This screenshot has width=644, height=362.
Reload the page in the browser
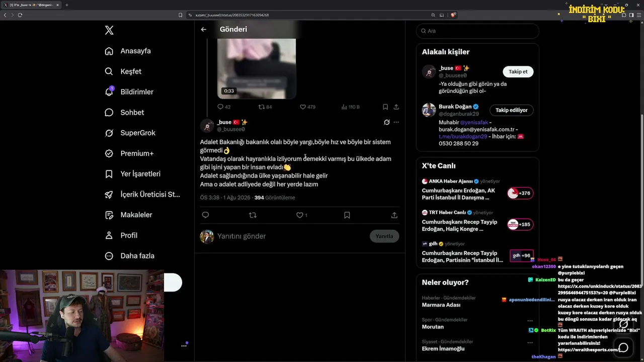pos(20,15)
